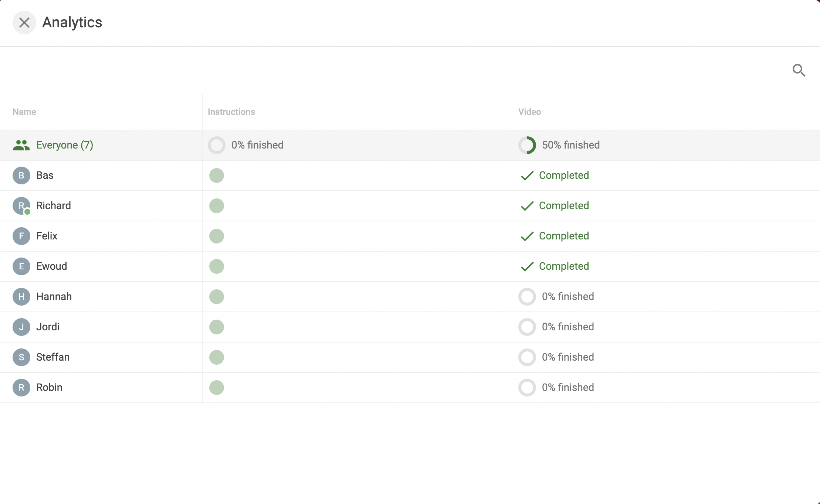820x504 pixels.
Task: Select the name Ewoud
Action: point(52,266)
